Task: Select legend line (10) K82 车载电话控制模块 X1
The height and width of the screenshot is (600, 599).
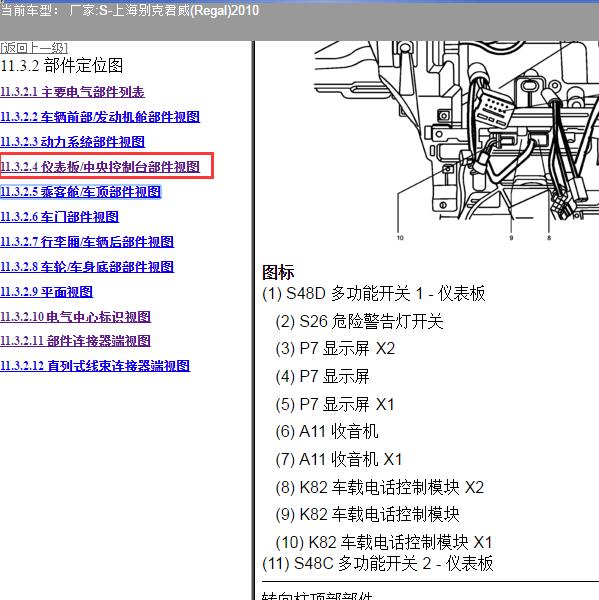Action: [384, 542]
